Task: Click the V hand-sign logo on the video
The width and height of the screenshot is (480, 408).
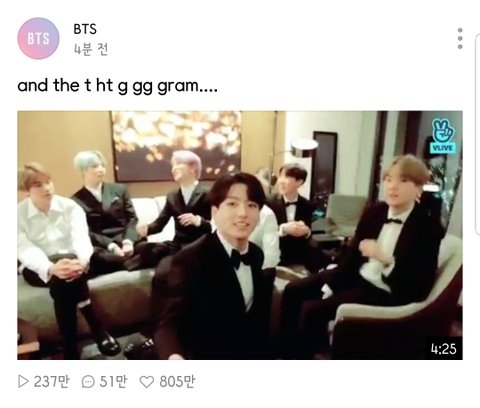Action: point(443,131)
